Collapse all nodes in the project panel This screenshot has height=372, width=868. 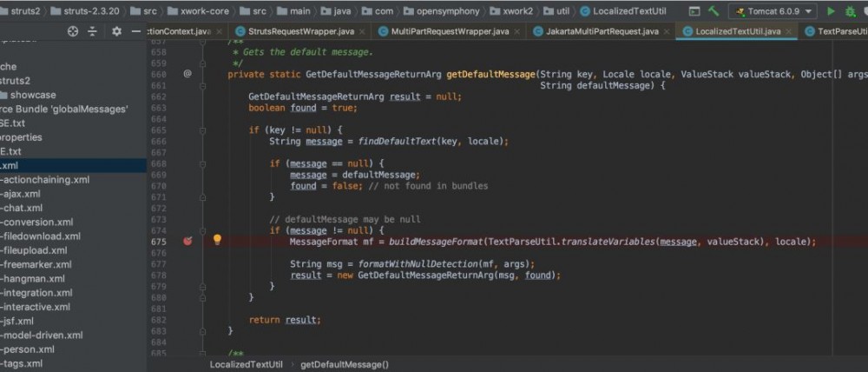93,31
